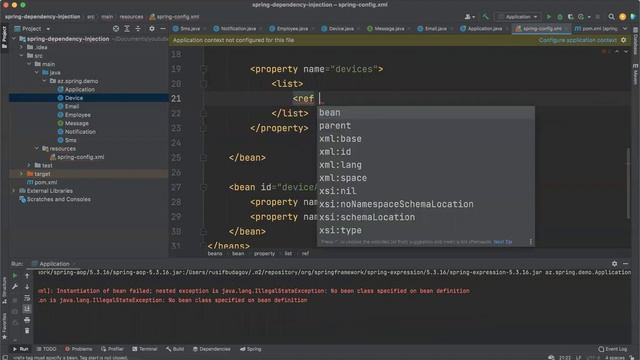Click the Stop square icon in toolbar

click(x=598, y=17)
